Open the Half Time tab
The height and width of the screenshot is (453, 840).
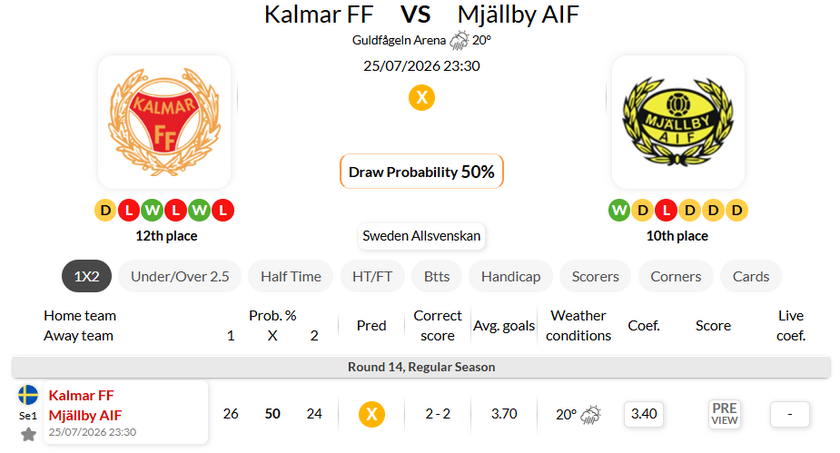[x=291, y=276]
